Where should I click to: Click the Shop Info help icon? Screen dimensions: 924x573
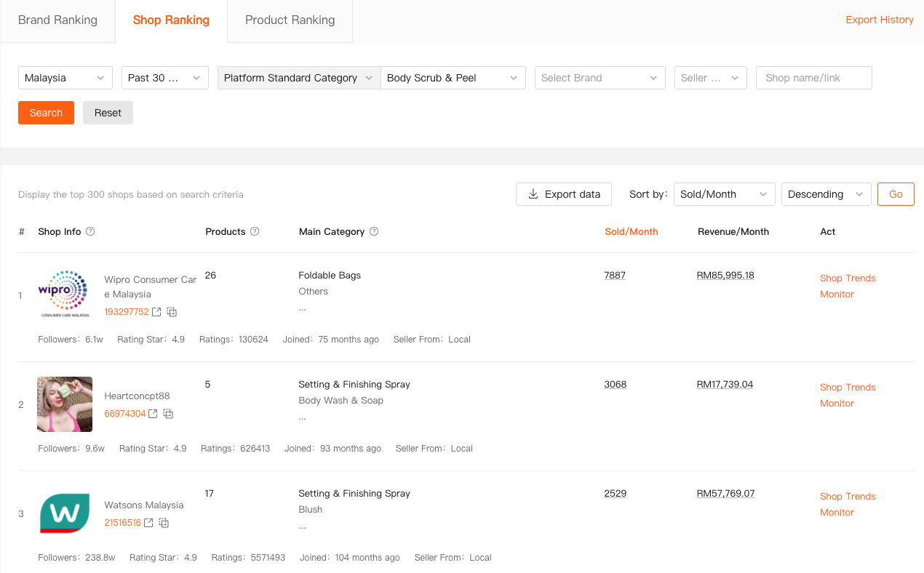pos(90,231)
